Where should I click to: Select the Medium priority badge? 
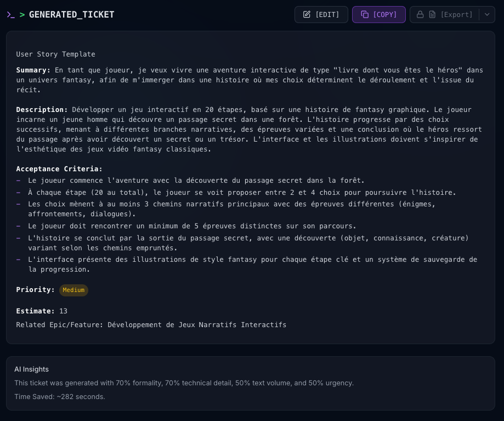[73, 290]
